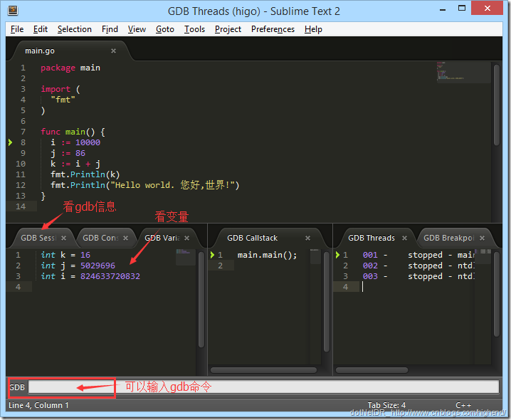Image resolution: width=511 pixels, height=420 pixels.
Task: Click the Sublime Text title bar icon
Action: tap(13, 11)
